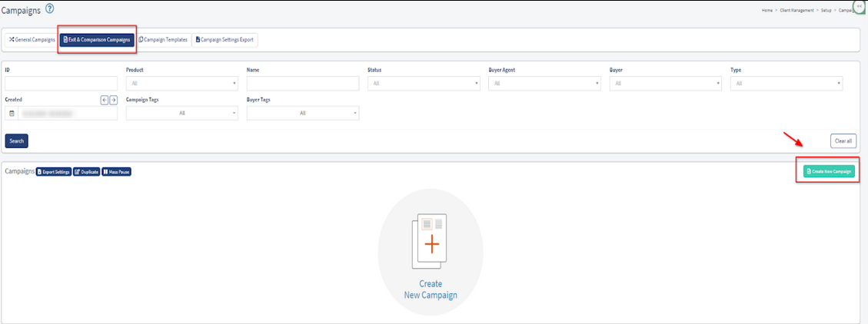The height and width of the screenshot is (324, 868).
Task: Click into the Name input field
Action: click(x=303, y=83)
